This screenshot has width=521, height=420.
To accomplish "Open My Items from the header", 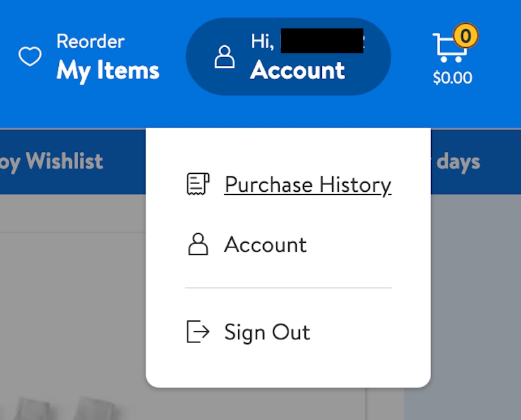I will tap(107, 71).
